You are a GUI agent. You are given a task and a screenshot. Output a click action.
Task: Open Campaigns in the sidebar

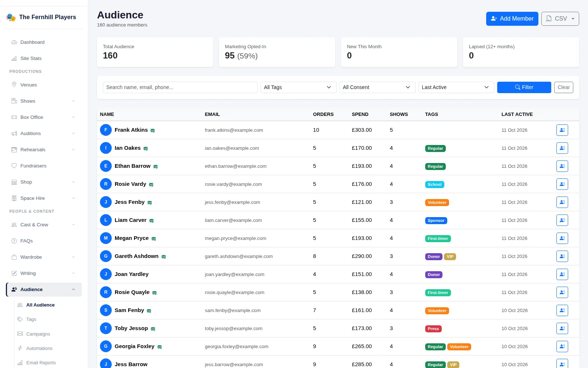38,334
